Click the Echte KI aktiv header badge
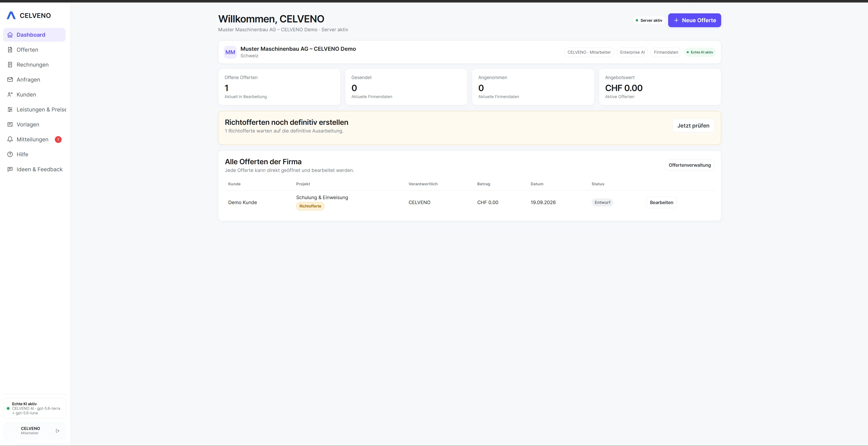This screenshot has width=868, height=446. pyautogui.click(x=700, y=52)
